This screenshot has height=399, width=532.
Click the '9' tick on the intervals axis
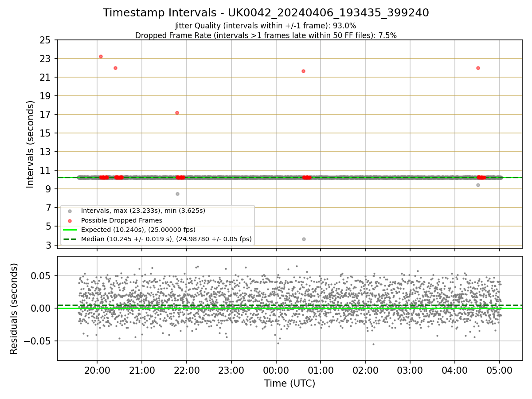click(x=48, y=189)
